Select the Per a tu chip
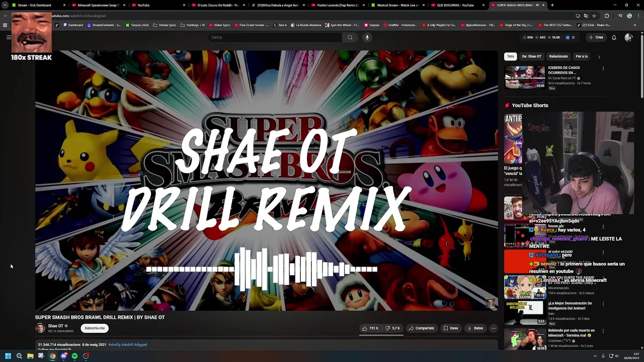This screenshot has height=362, width=644. (582, 56)
